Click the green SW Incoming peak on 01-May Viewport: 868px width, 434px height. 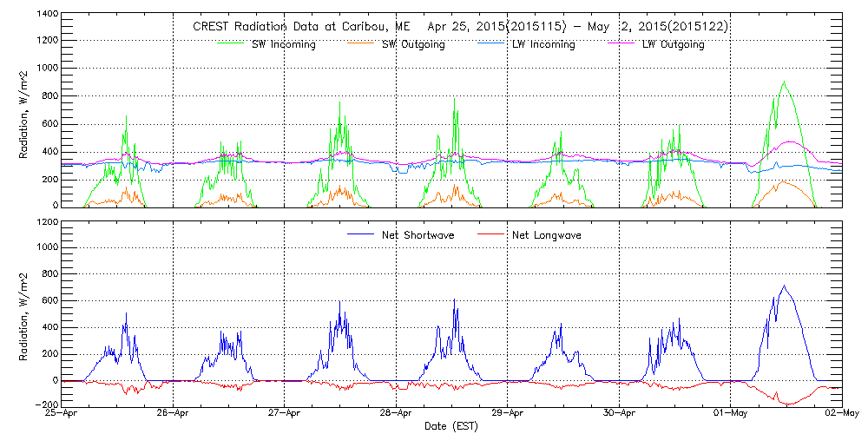pyautogui.click(x=784, y=83)
